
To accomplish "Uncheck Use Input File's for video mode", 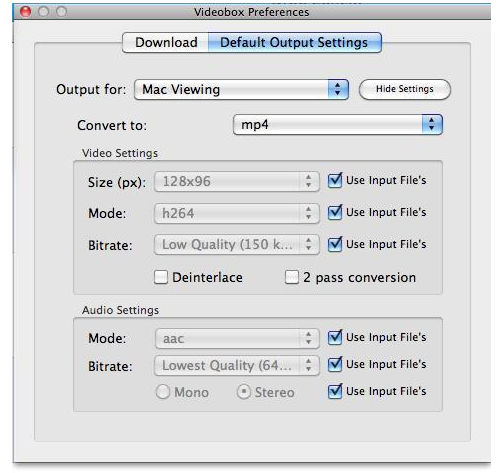I will tap(335, 212).
